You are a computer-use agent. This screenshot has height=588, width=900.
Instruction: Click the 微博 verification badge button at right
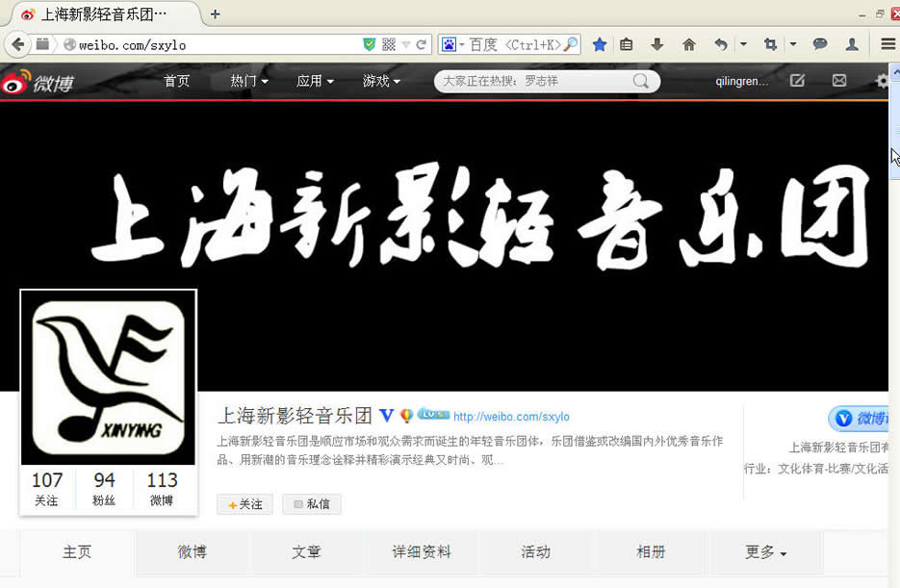click(x=859, y=419)
